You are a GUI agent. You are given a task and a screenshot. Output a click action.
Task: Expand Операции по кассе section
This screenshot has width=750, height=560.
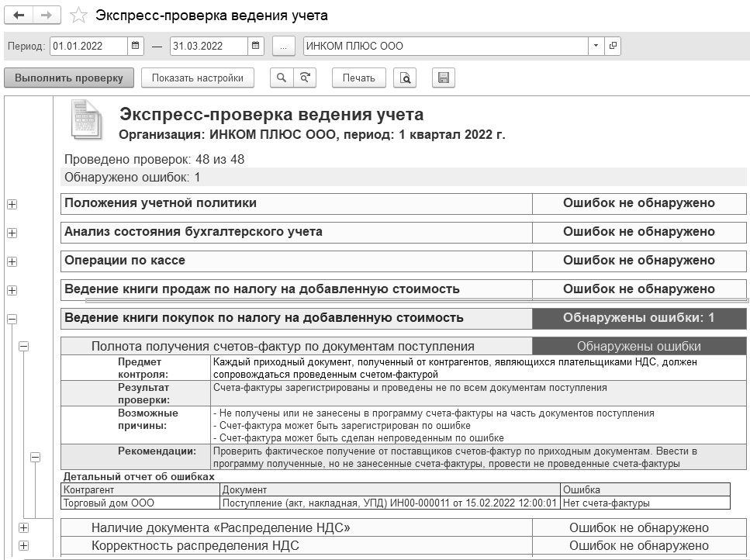(12, 261)
